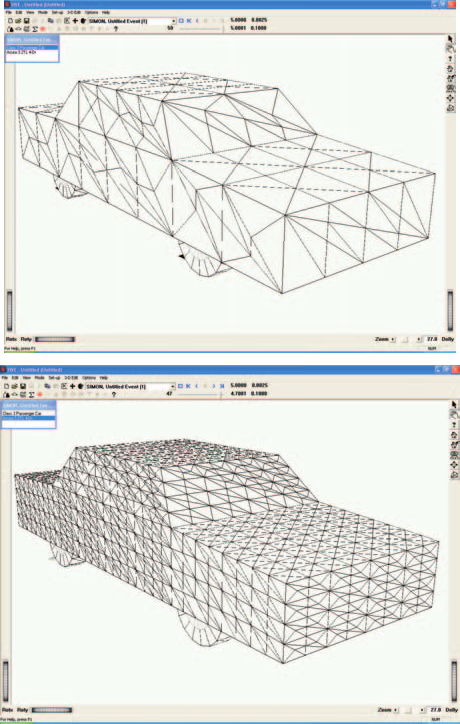Click the Roty label in lower window

click(x=23, y=710)
